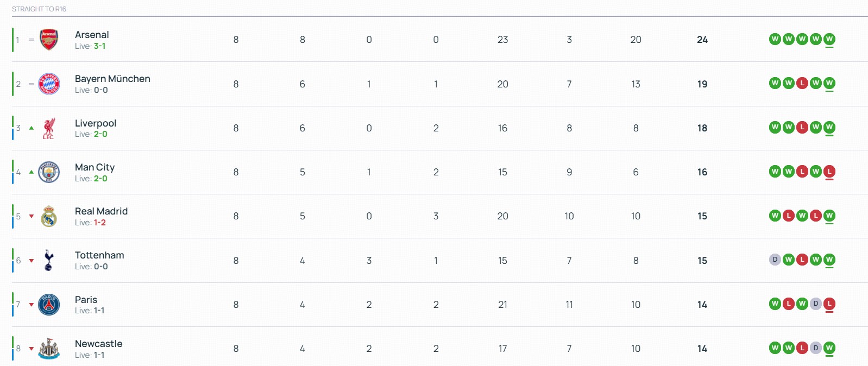Image resolution: width=868 pixels, height=366 pixels.
Task: Click the Paris club crest
Action: 49,305
